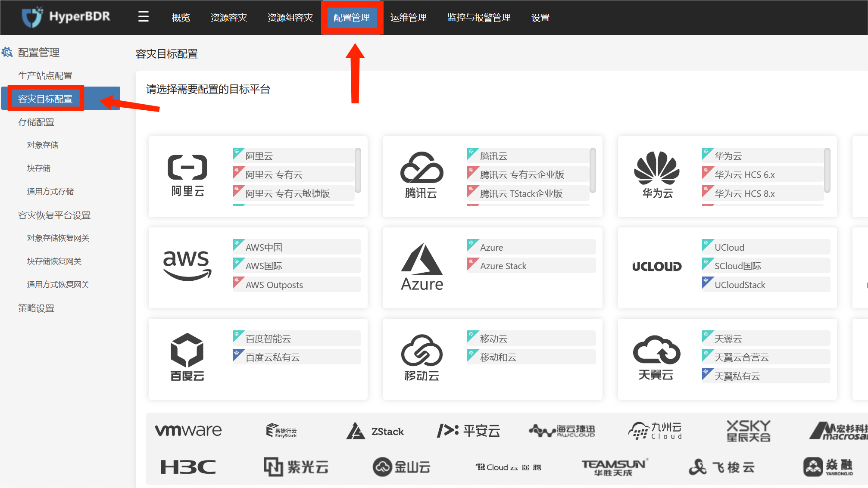Open the 监控与报警管理 tab
The height and width of the screenshot is (488, 868).
coord(479,18)
